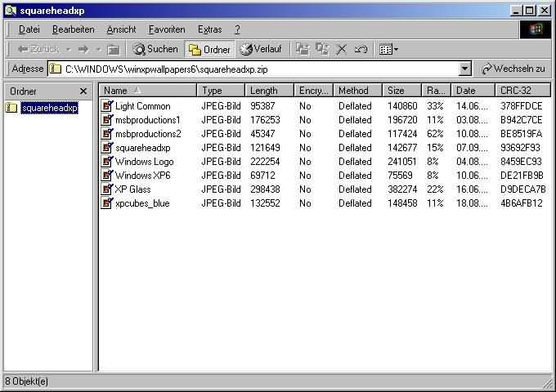The width and height of the screenshot is (556, 392).
Task: Click the Windows Logo file icon
Action: (x=107, y=161)
